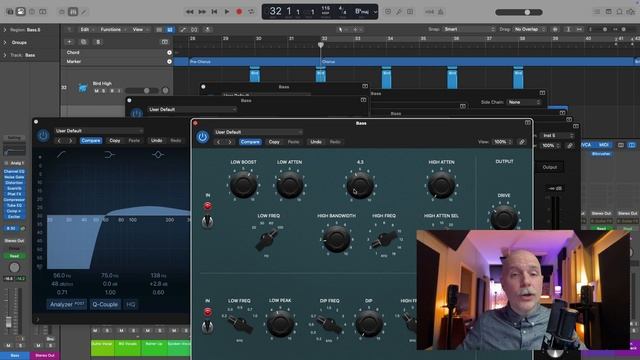Viewport: 640px width, 360px height.
Task: Toggle the Mixer icon in control bar
Action: pos(73,12)
